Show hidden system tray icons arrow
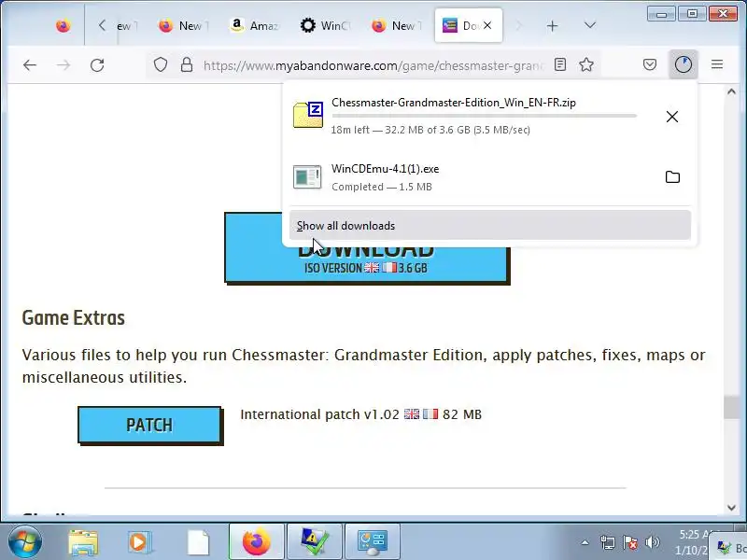 (x=585, y=542)
